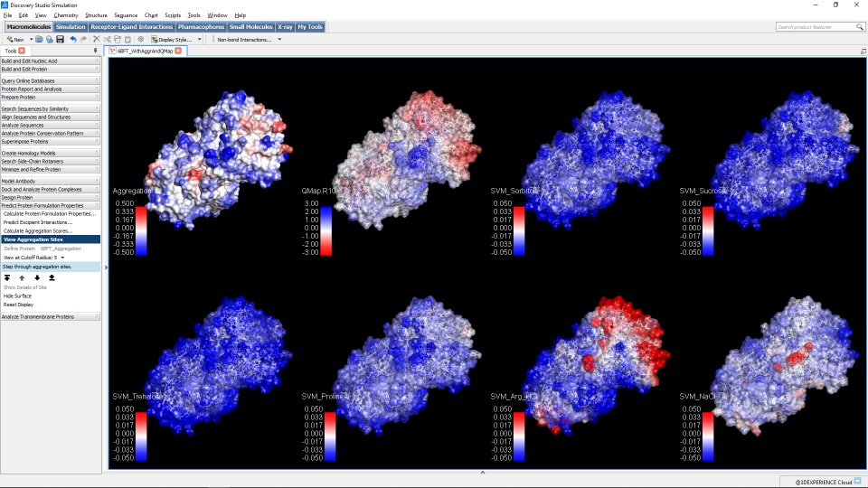Open the Cutoff Radius dropdown
868x488 pixels.
[62, 258]
